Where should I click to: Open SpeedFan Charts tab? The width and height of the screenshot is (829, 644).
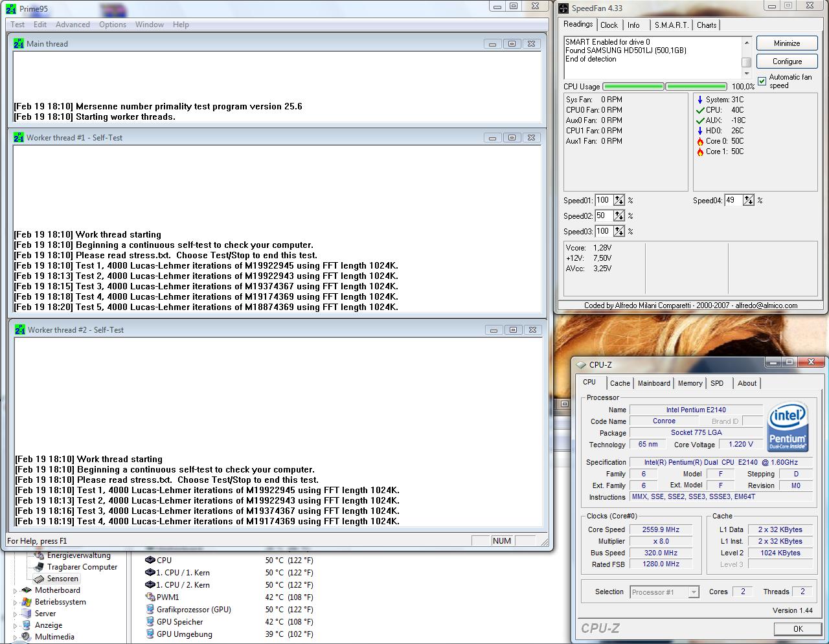pyautogui.click(x=707, y=25)
